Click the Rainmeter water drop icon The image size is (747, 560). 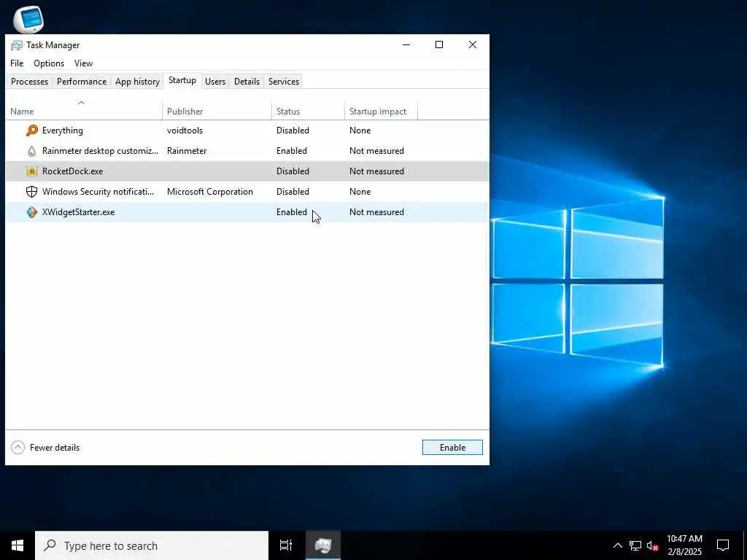click(x=32, y=151)
